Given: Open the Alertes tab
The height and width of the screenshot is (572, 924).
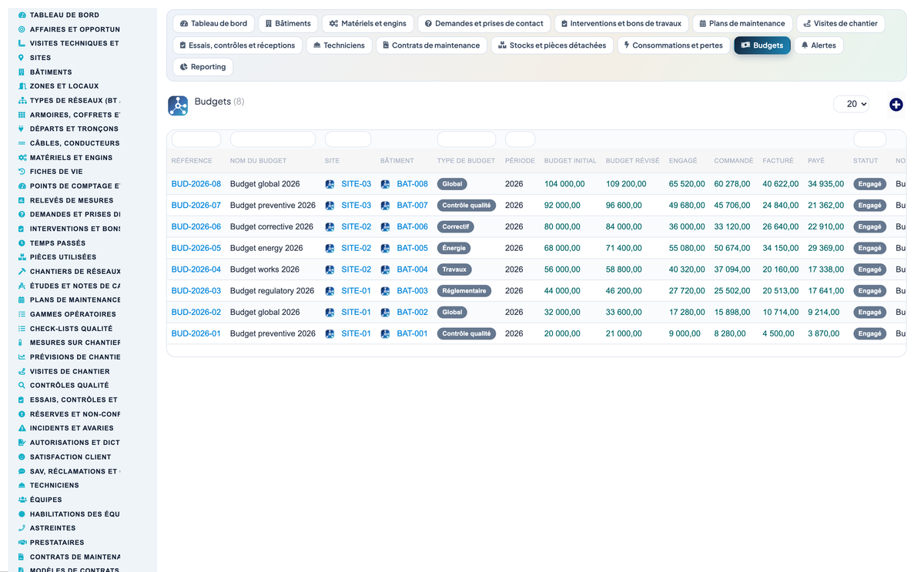Looking at the screenshot, I should (x=819, y=45).
